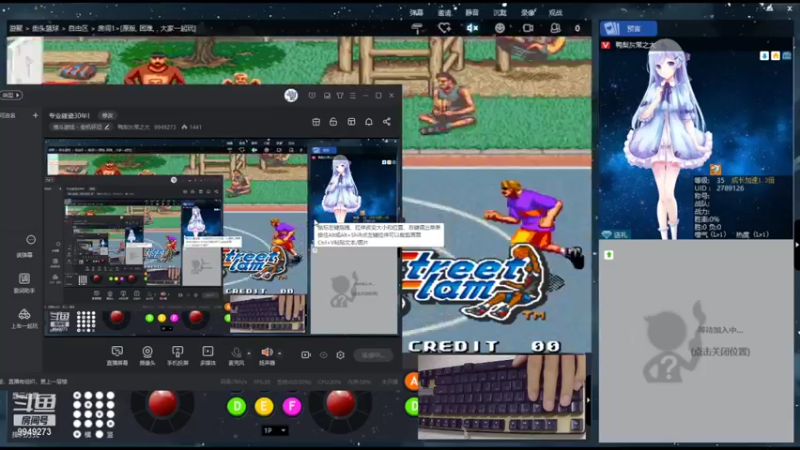Click the yellow E virtual button

click(x=264, y=406)
